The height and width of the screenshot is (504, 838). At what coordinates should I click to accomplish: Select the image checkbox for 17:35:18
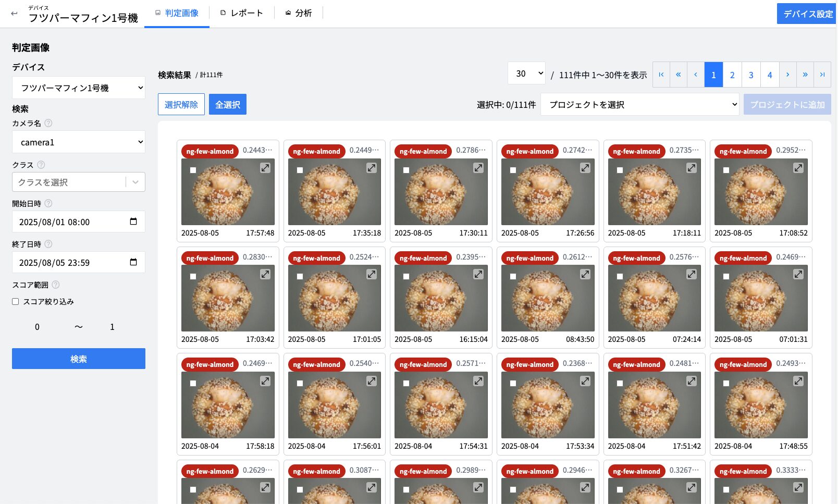[x=300, y=170]
